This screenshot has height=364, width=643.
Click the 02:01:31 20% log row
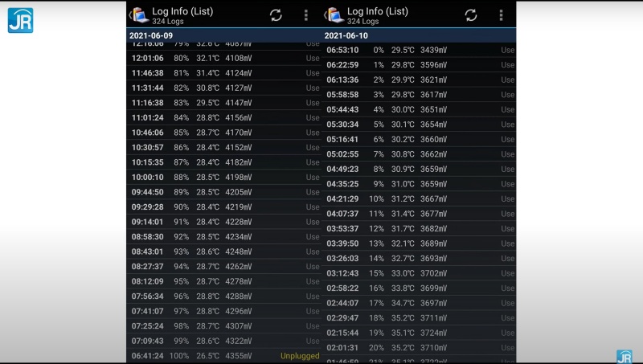[x=420, y=347]
